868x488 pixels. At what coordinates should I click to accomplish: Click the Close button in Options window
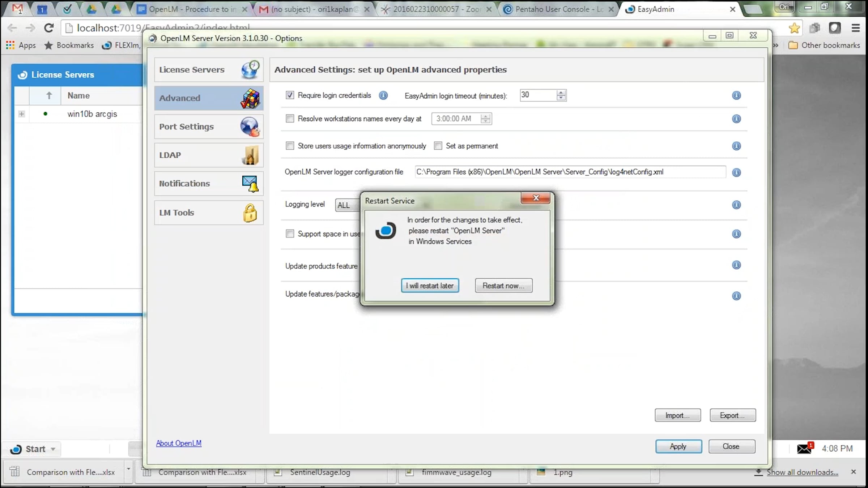(732, 446)
